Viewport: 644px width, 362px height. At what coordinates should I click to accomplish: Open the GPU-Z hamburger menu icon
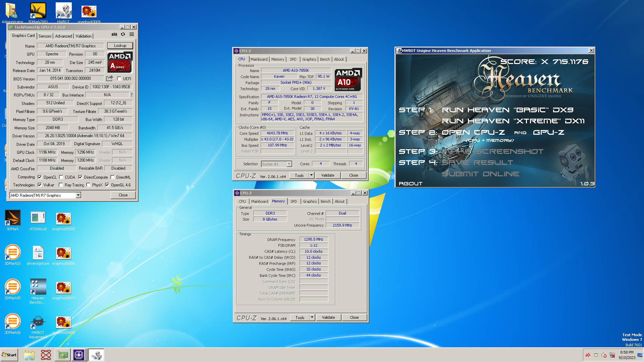pos(132,35)
